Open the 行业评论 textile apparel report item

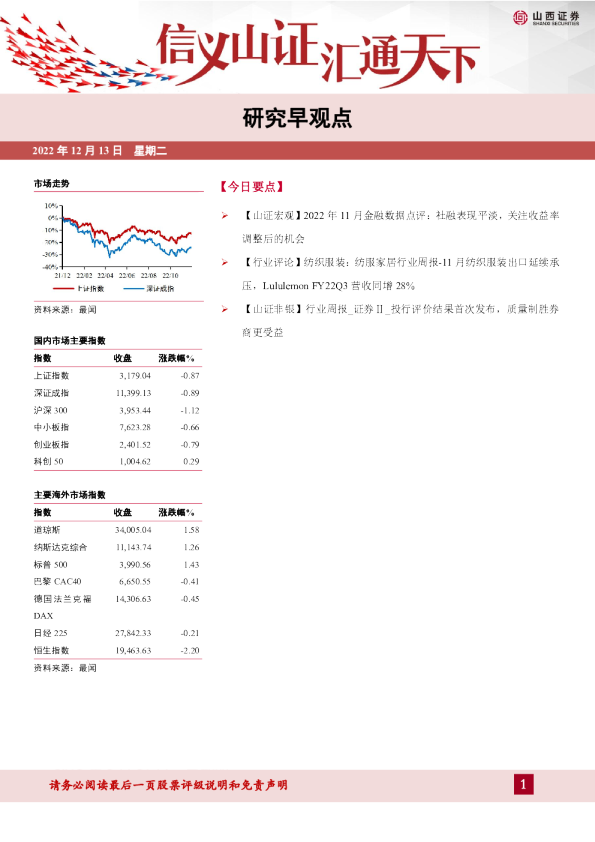pos(400,274)
